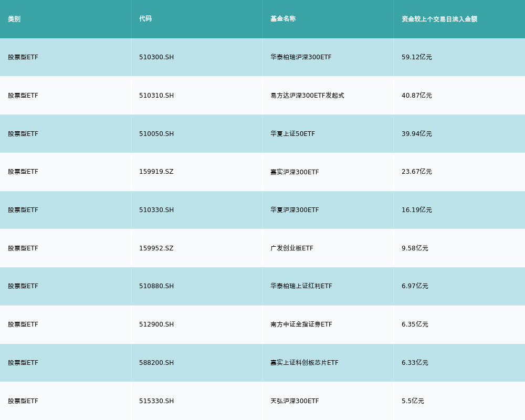The height and width of the screenshot is (420, 525).
Task: Click 股票型ETF in the 159952.SZ row
Action: 23,248
